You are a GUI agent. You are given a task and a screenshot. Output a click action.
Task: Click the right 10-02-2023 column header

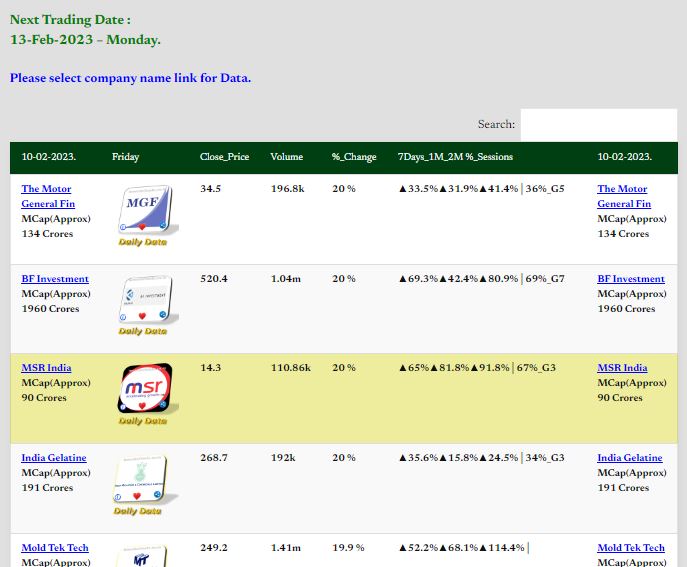(625, 157)
